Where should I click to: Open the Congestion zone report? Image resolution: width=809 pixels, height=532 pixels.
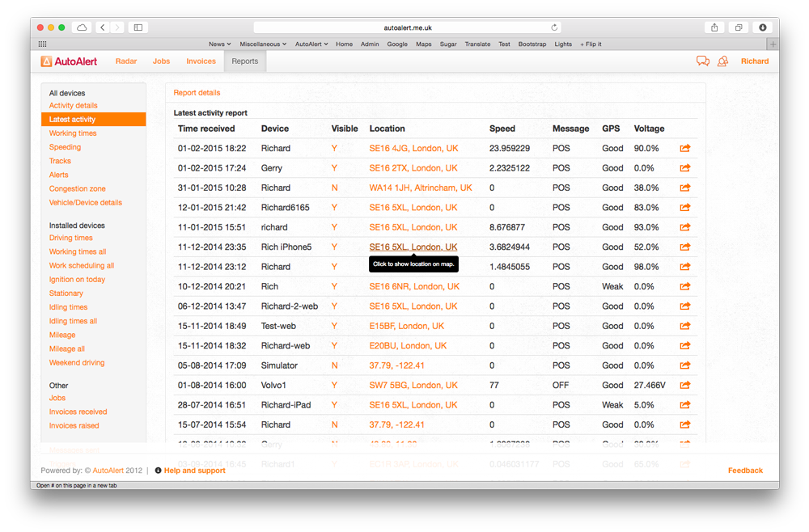(78, 188)
